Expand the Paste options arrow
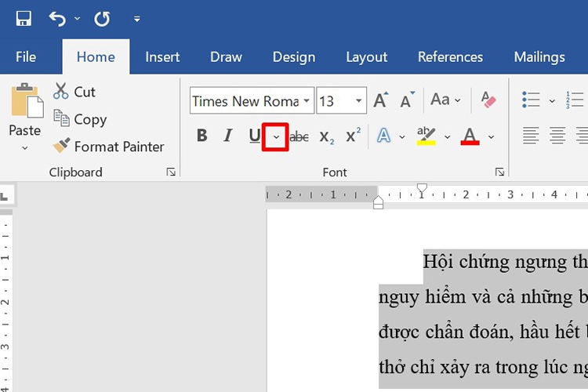The height and width of the screenshot is (392, 588). pos(25,148)
